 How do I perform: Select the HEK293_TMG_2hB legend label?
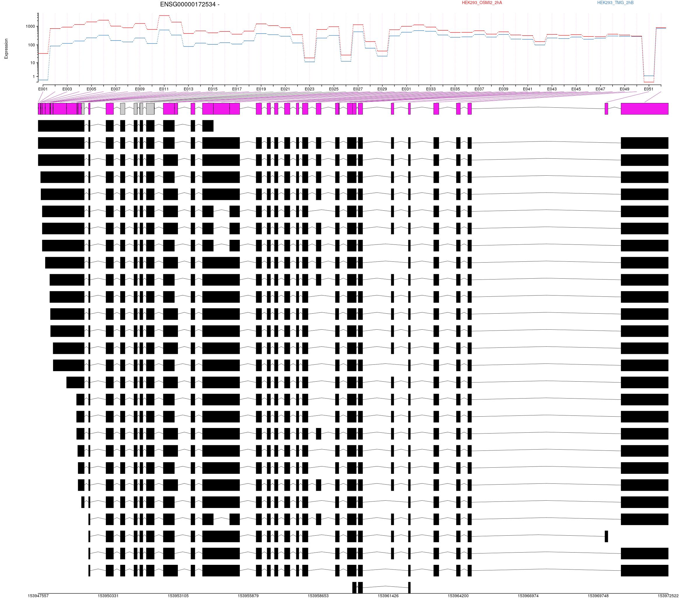pyautogui.click(x=615, y=3)
